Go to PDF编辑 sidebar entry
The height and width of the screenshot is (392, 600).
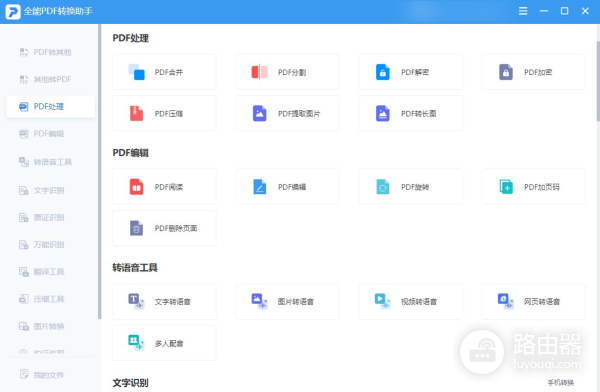[51, 134]
